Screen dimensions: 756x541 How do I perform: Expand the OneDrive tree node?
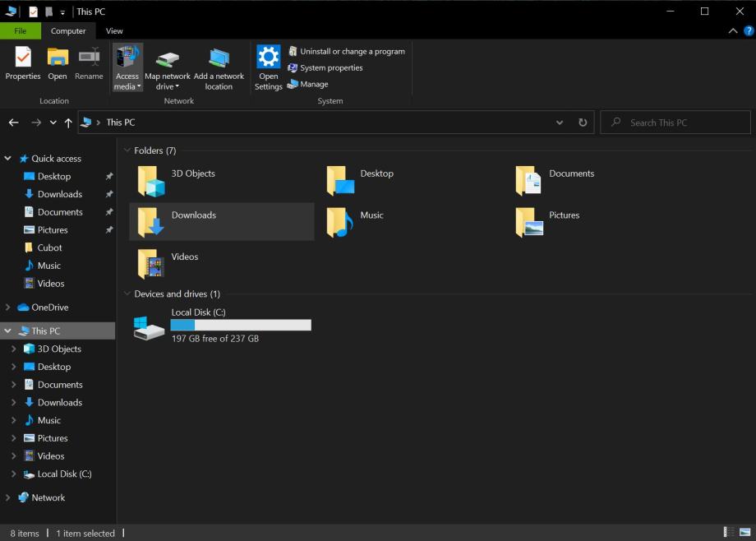pyautogui.click(x=8, y=307)
